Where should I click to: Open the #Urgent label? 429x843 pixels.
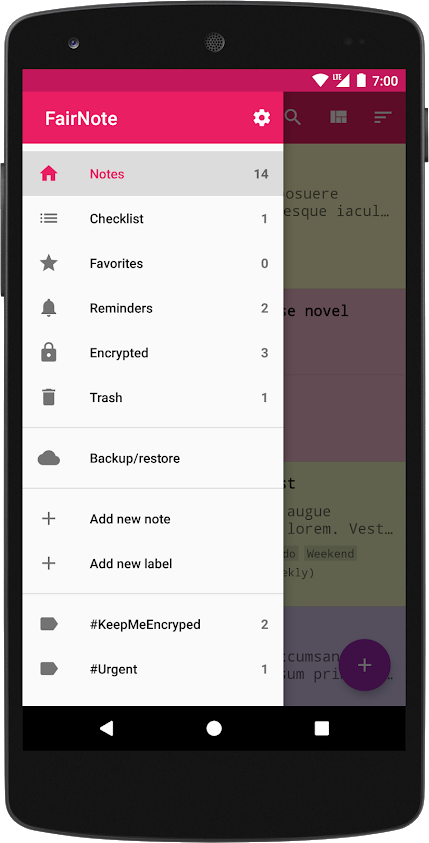(153, 669)
